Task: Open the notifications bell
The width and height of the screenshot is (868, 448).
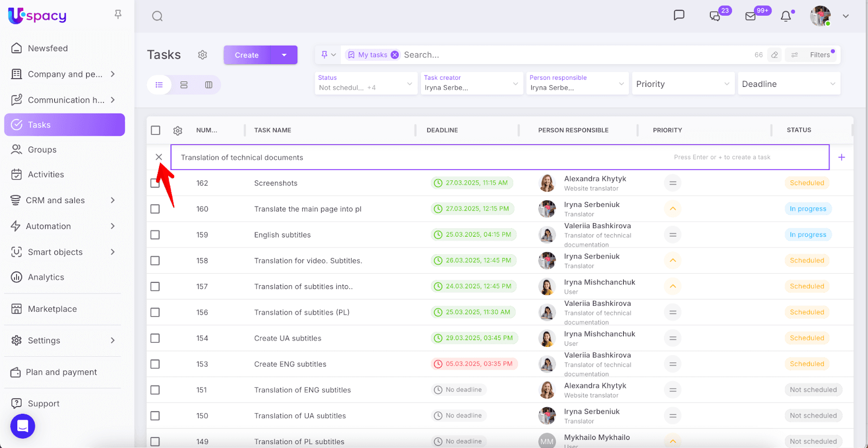Action: (786, 16)
